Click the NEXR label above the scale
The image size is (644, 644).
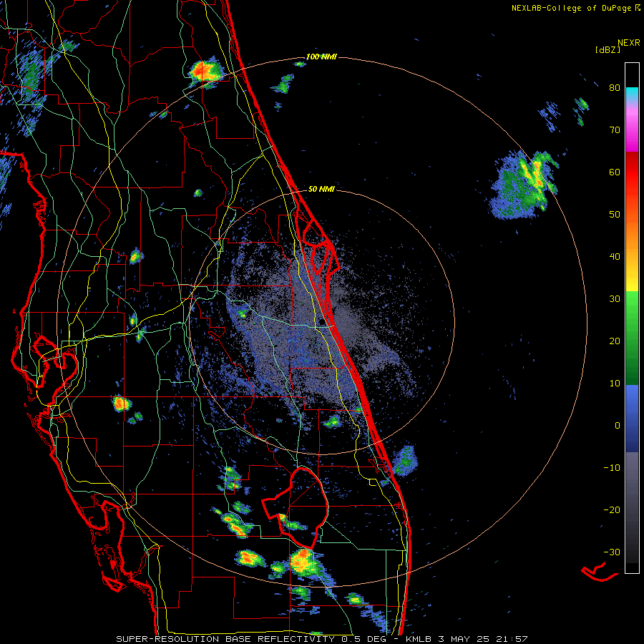[x=628, y=43]
